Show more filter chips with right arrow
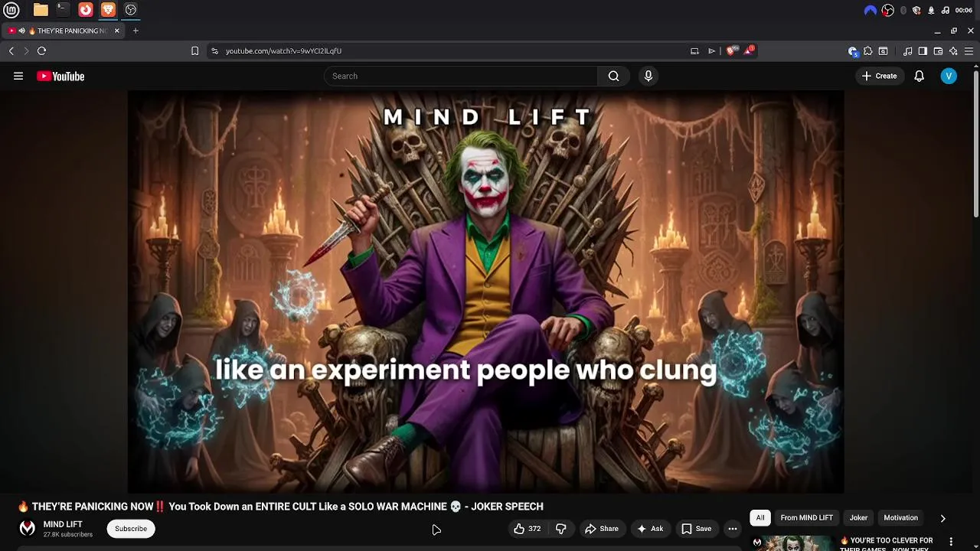 point(942,518)
